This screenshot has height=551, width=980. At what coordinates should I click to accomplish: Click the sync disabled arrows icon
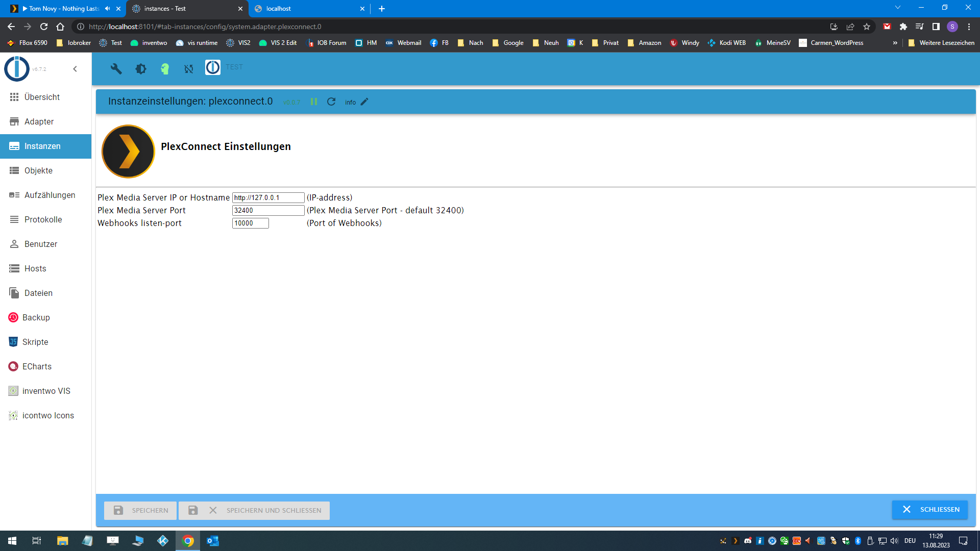pyautogui.click(x=189, y=68)
